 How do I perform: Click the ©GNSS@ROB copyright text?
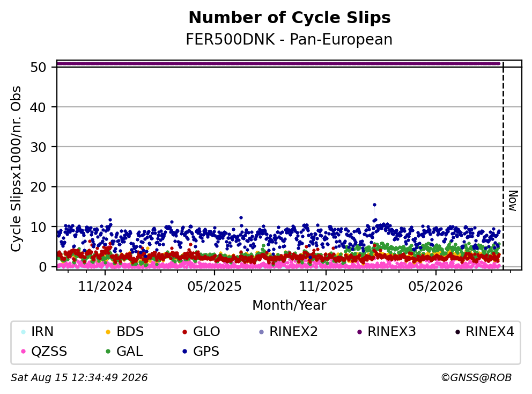click(476, 378)
